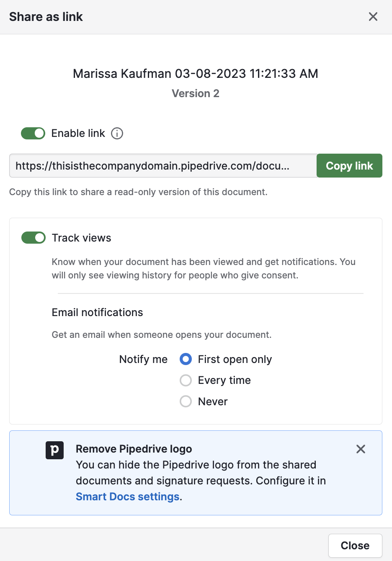Click the shared document URL field
This screenshot has width=392, height=561.
click(x=162, y=165)
